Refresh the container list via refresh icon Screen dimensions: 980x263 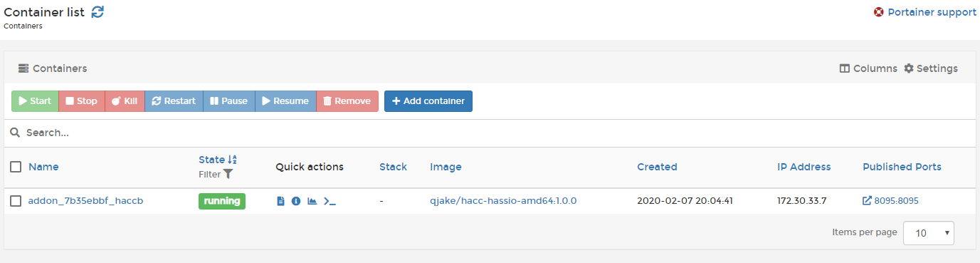[98, 12]
